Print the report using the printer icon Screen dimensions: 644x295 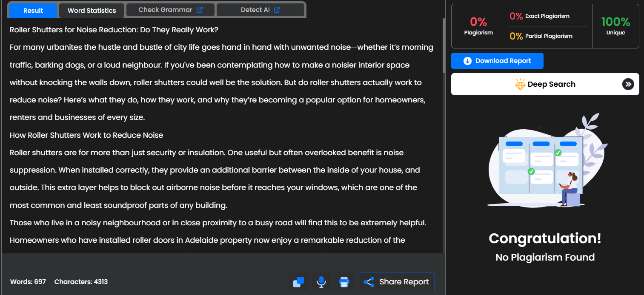pyautogui.click(x=344, y=282)
